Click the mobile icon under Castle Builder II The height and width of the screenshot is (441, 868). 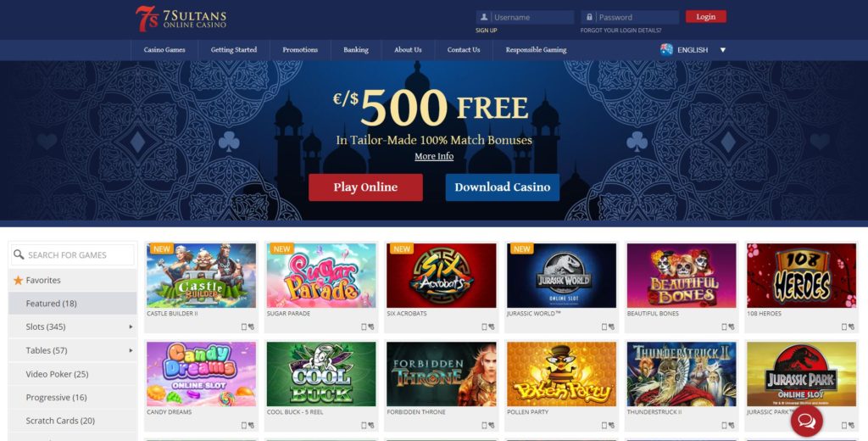pos(243,327)
